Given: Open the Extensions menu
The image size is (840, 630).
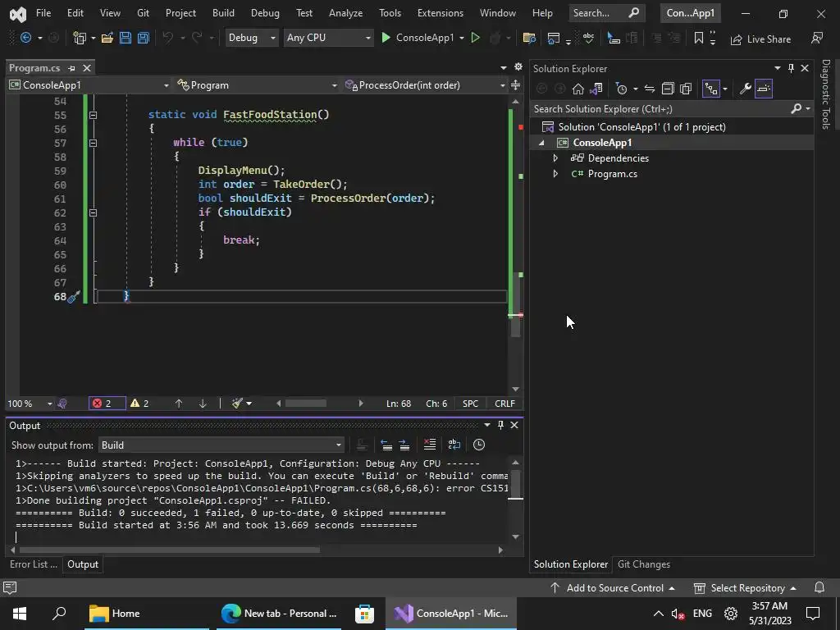Looking at the screenshot, I should [441, 13].
